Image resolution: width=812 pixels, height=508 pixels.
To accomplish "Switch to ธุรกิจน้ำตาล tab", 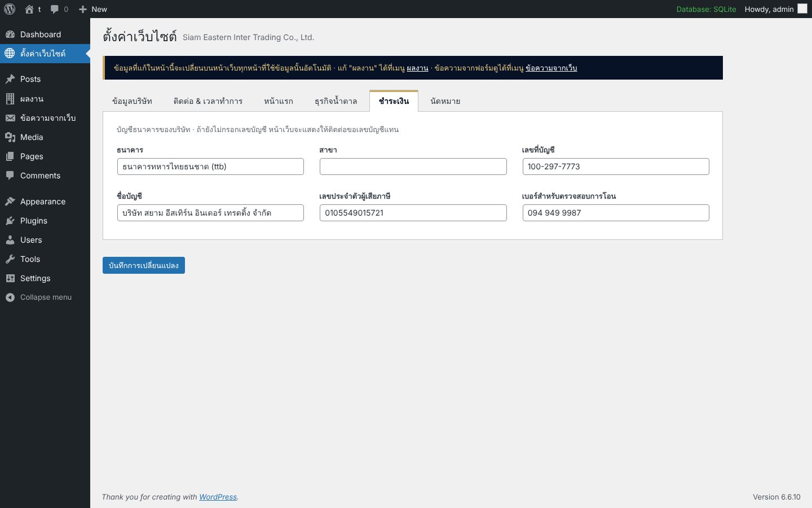I will pos(336,101).
